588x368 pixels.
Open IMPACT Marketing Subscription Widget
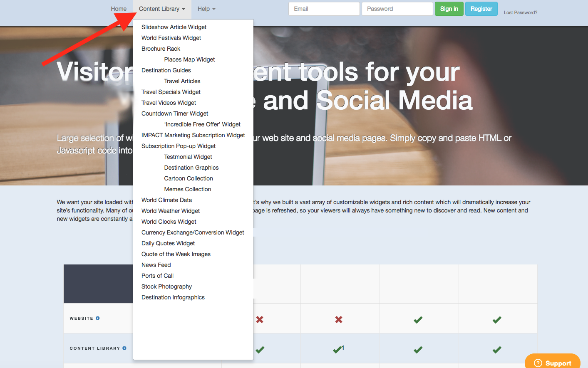(193, 135)
